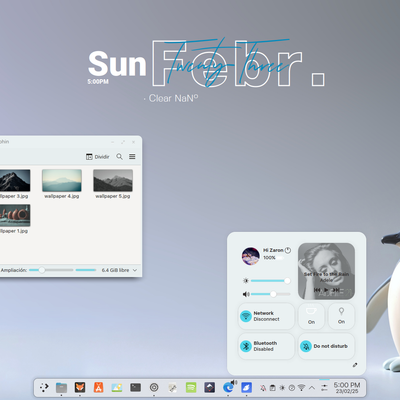Click the Zaron user avatar in control center
The width and height of the screenshot is (400, 400).
click(251, 256)
